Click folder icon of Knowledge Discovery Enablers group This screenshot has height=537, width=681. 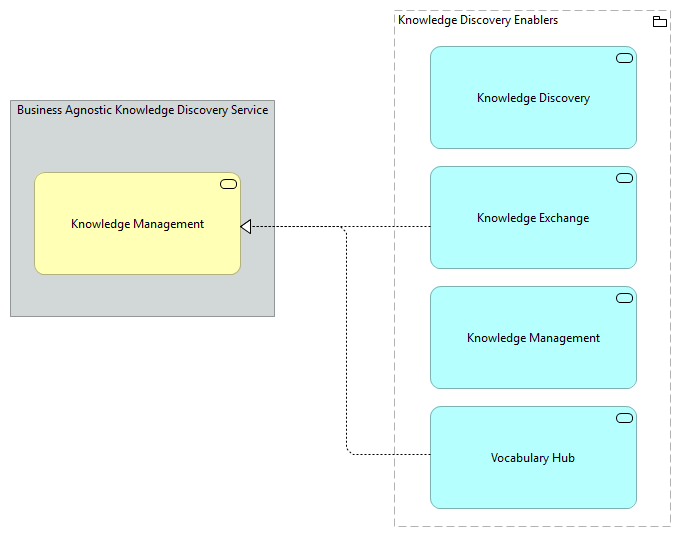660,21
